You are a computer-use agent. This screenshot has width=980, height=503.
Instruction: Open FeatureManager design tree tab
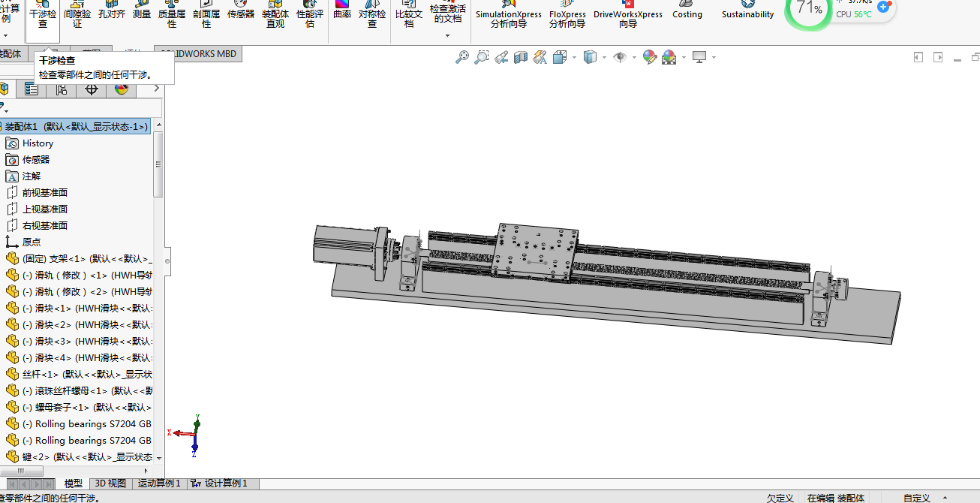click(x=5, y=89)
